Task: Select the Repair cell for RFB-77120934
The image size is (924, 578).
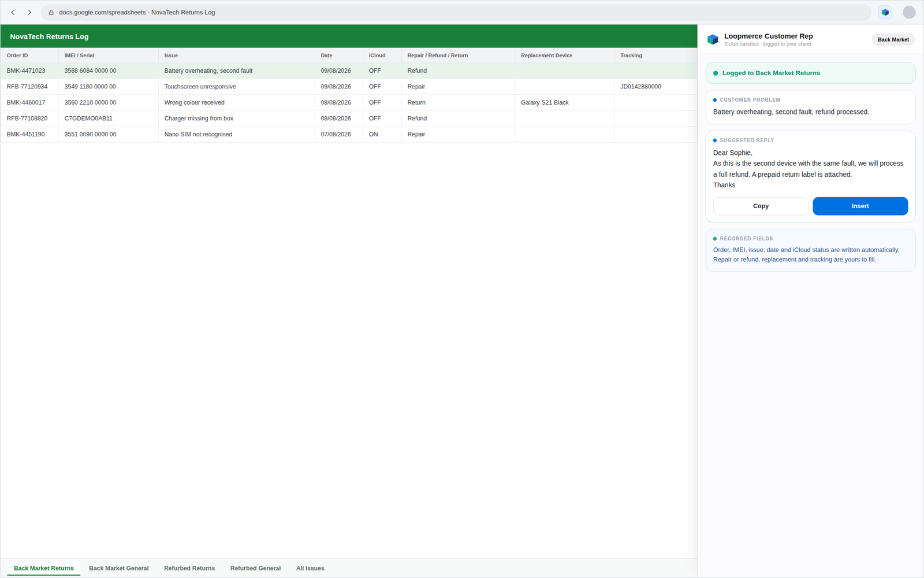Action: (459, 87)
